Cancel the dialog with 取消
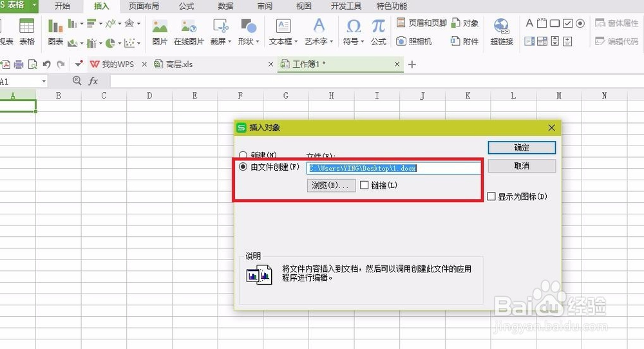This screenshot has height=349, width=644. tap(522, 166)
